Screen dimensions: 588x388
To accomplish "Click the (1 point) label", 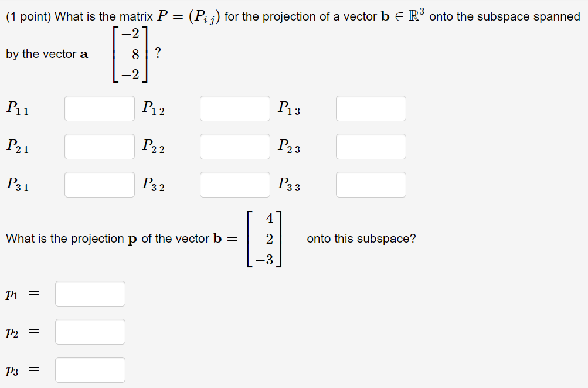I will (x=28, y=15).
